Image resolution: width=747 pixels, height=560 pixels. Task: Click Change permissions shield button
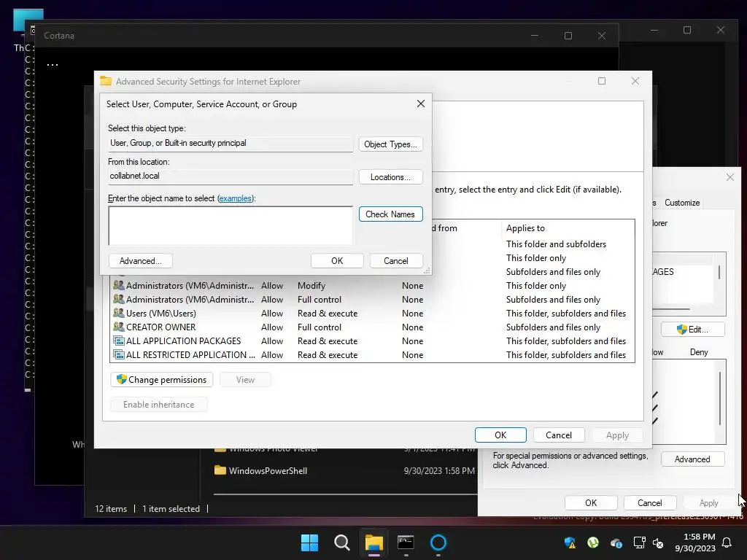click(162, 379)
